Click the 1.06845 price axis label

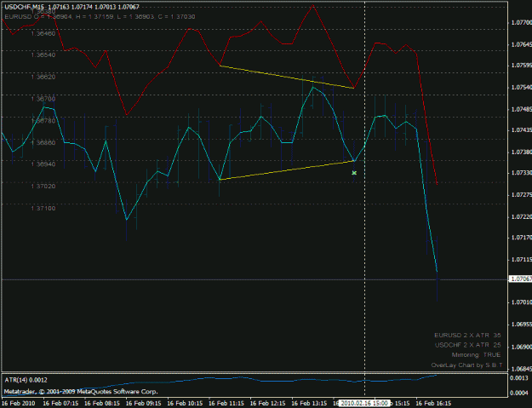(521, 369)
